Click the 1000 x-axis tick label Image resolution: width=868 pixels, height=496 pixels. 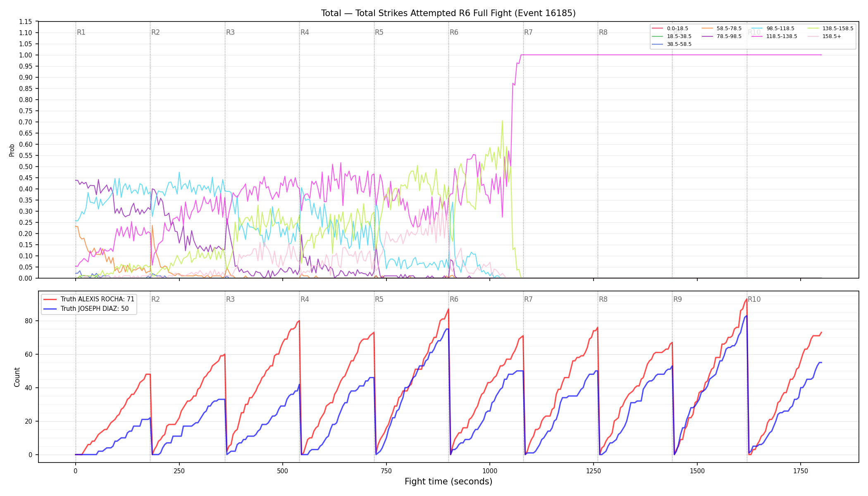pos(490,471)
